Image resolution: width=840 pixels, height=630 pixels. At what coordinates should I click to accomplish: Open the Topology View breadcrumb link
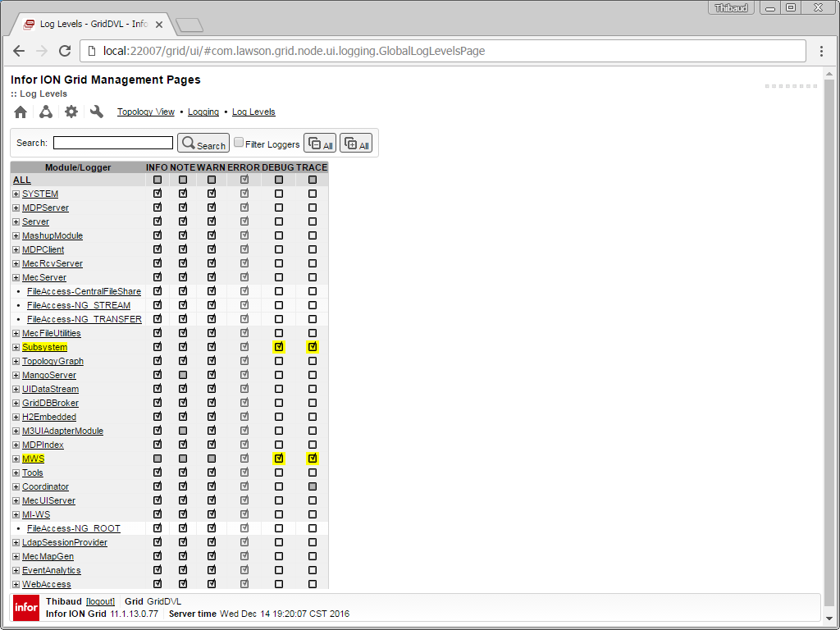point(146,112)
